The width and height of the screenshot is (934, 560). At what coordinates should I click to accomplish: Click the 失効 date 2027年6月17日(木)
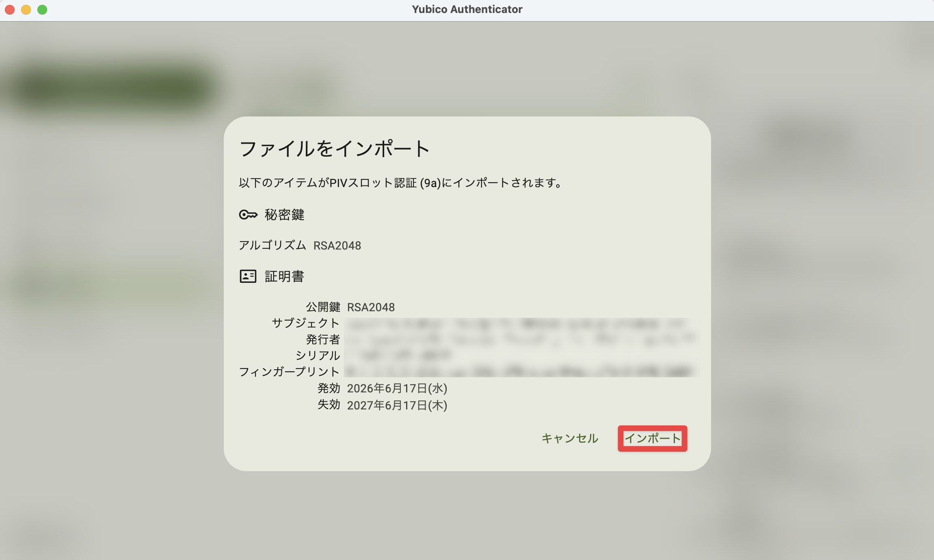coord(397,405)
